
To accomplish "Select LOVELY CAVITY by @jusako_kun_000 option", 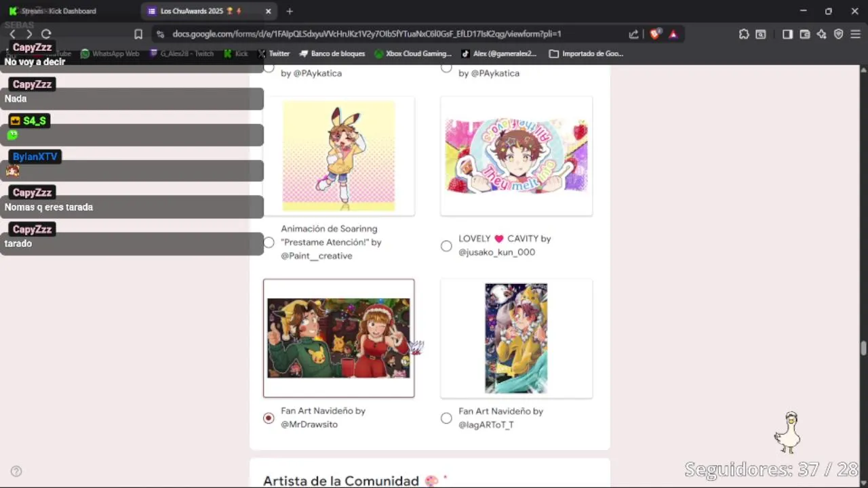I will coord(446,246).
